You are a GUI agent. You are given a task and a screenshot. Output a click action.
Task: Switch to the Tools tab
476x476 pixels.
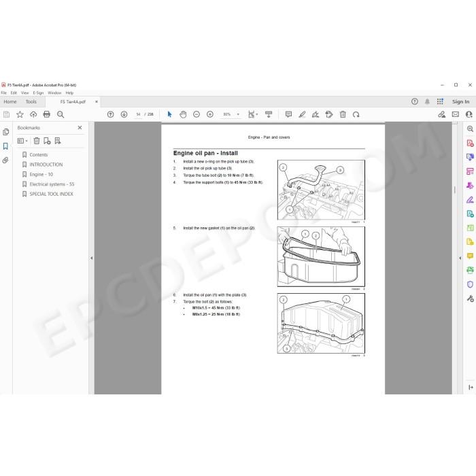[x=31, y=102]
